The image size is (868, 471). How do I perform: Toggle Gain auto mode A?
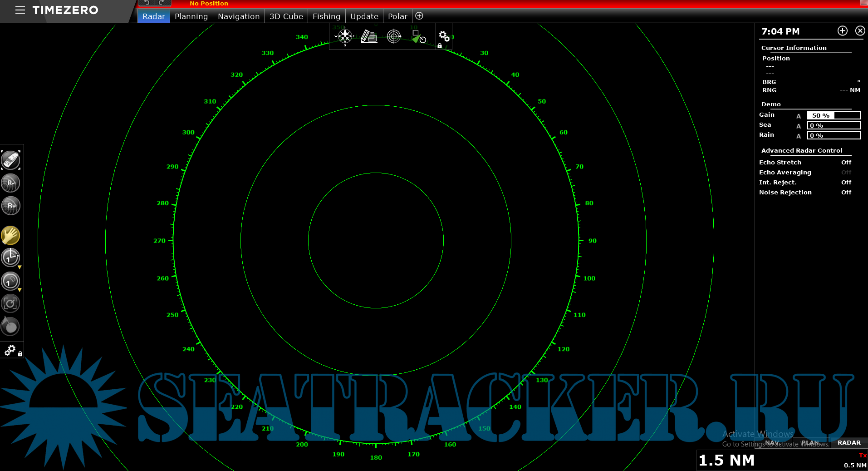799,116
